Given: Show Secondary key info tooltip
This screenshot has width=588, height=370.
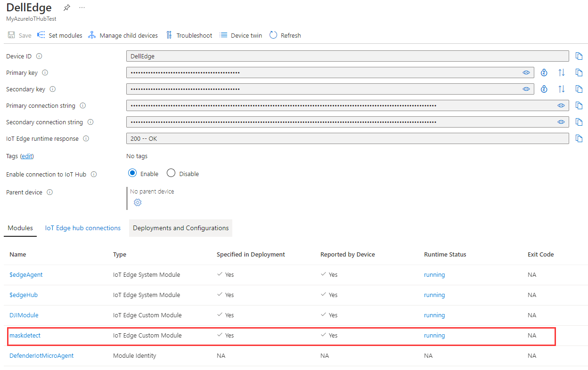Looking at the screenshot, I should coord(53,89).
